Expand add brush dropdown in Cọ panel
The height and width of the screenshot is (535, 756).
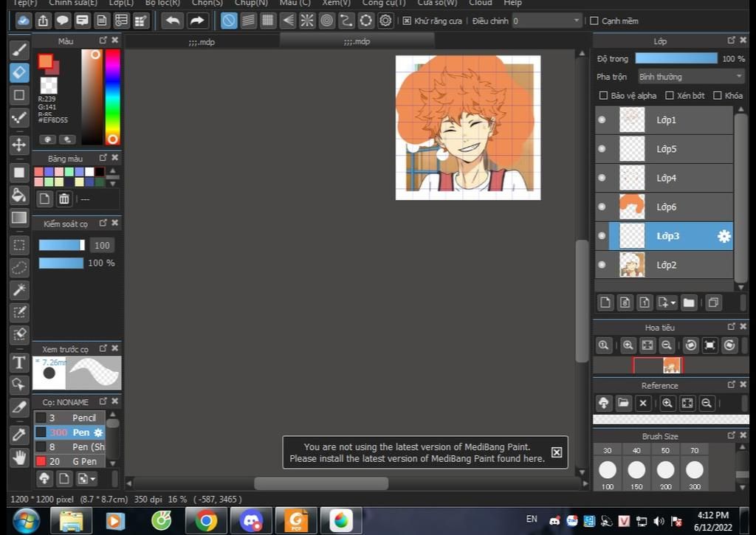pyautogui.click(x=92, y=479)
